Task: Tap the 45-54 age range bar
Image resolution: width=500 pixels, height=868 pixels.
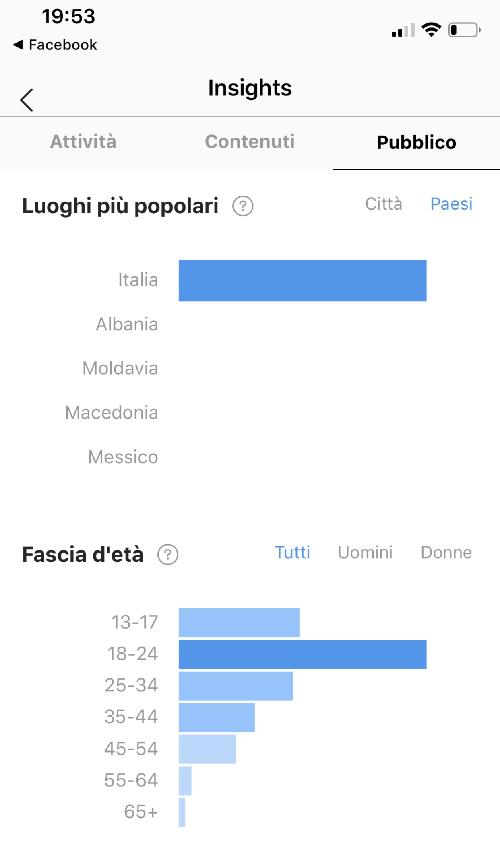Action: (207, 749)
